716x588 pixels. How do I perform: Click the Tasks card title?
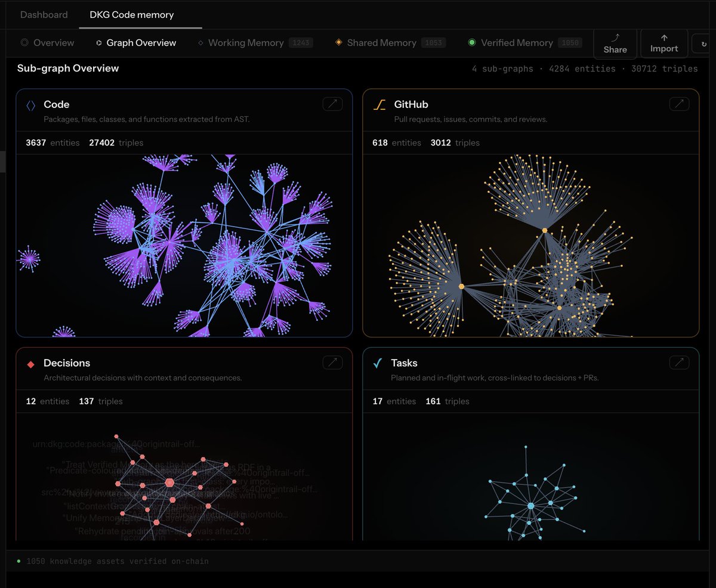404,363
